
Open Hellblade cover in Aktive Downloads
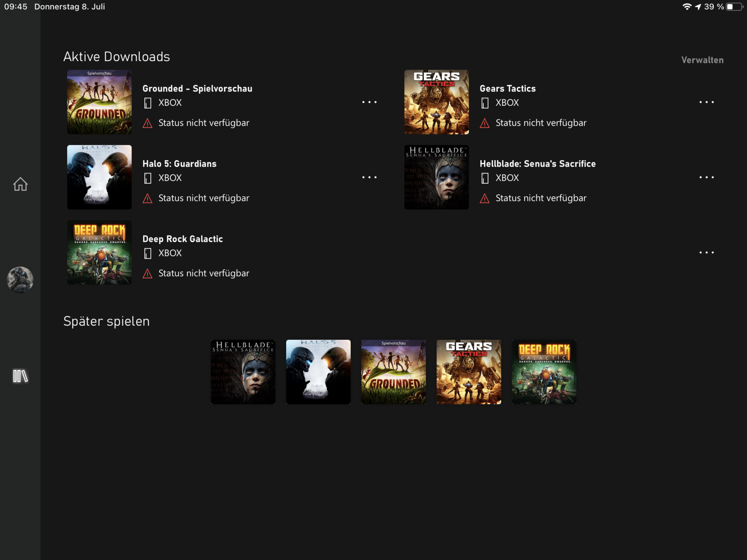tap(437, 177)
